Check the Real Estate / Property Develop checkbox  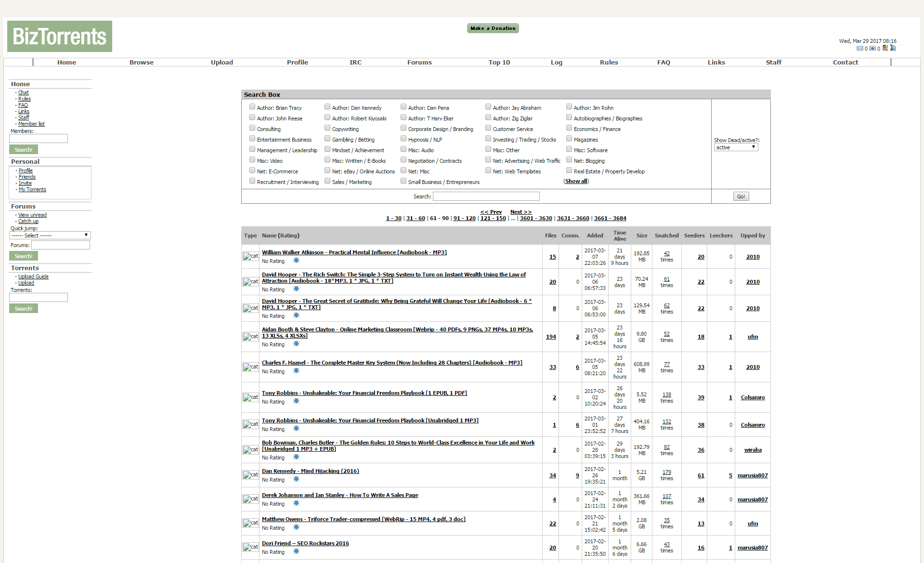pos(569,170)
